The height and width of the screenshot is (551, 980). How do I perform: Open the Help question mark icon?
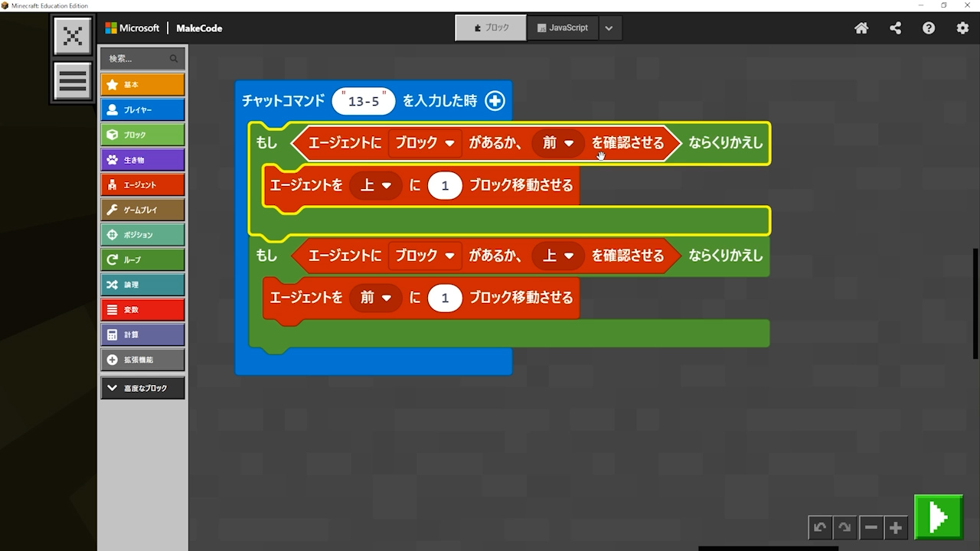929,28
